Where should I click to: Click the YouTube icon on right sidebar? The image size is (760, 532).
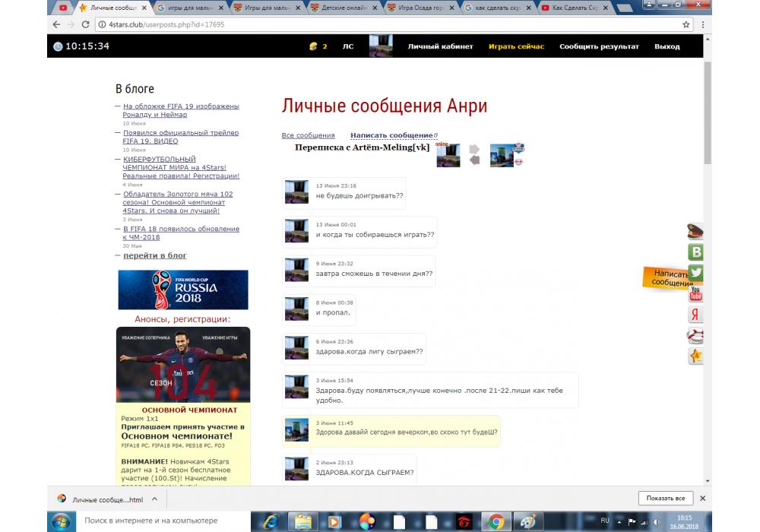pos(695,294)
